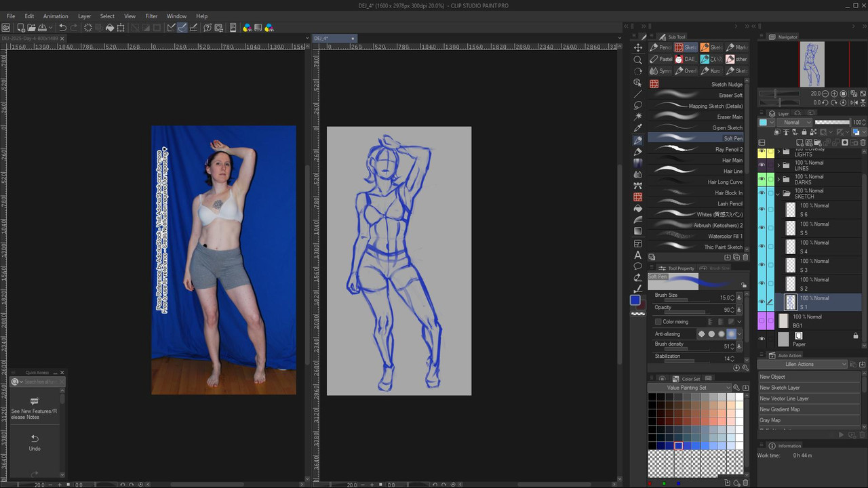Delete sub tool trash icon
The width and height of the screenshot is (868, 488).
[745, 258]
